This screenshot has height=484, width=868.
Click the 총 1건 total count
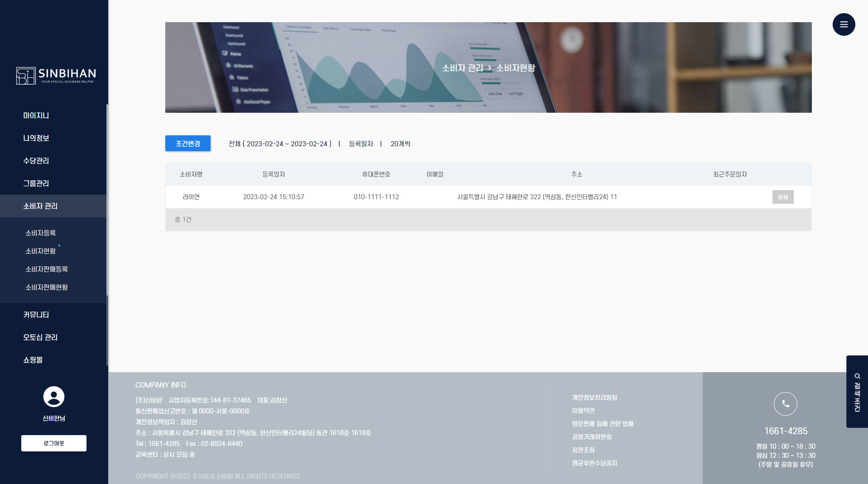[x=183, y=220]
